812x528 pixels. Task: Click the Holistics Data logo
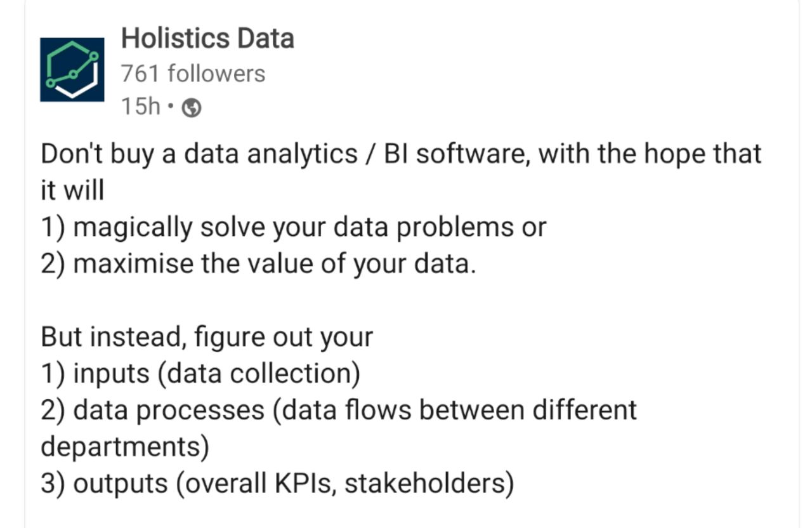[x=72, y=70]
